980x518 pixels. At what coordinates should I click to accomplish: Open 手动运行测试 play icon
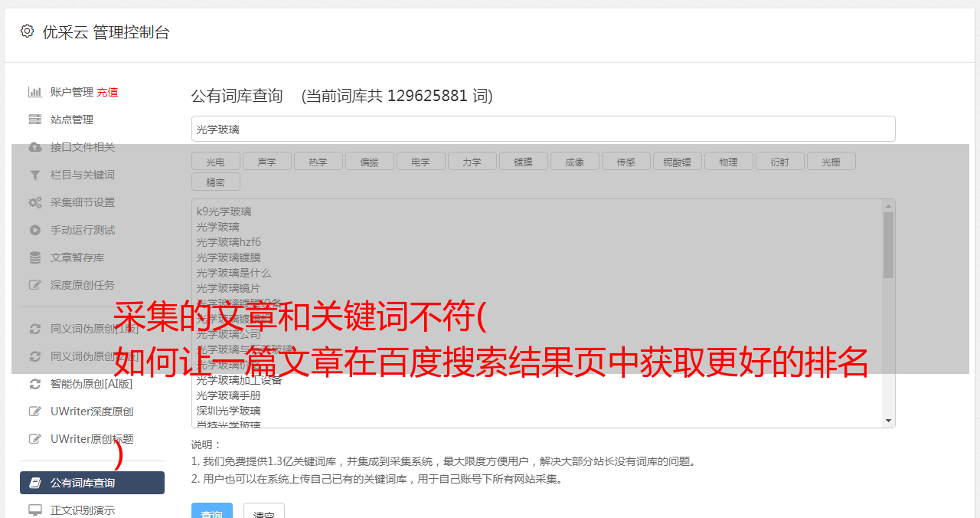(34, 230)
